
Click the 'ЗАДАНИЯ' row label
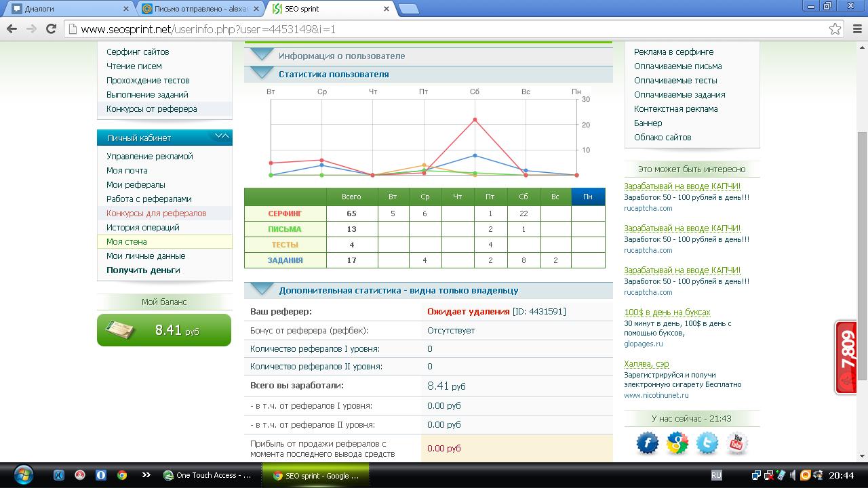(x=285, y=260)
